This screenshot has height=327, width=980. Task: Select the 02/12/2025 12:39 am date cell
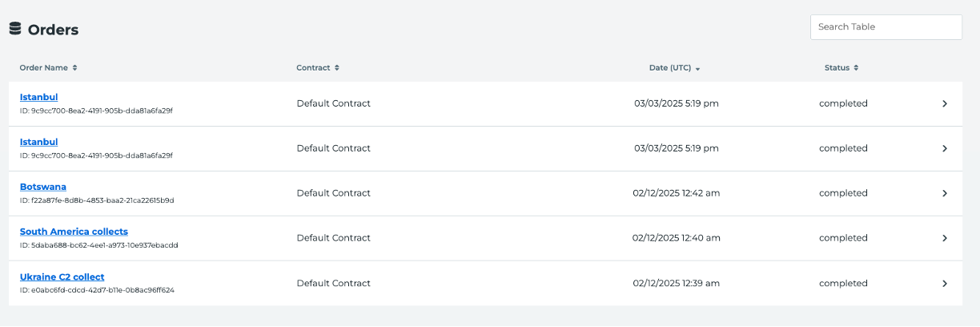coord(677,283)
